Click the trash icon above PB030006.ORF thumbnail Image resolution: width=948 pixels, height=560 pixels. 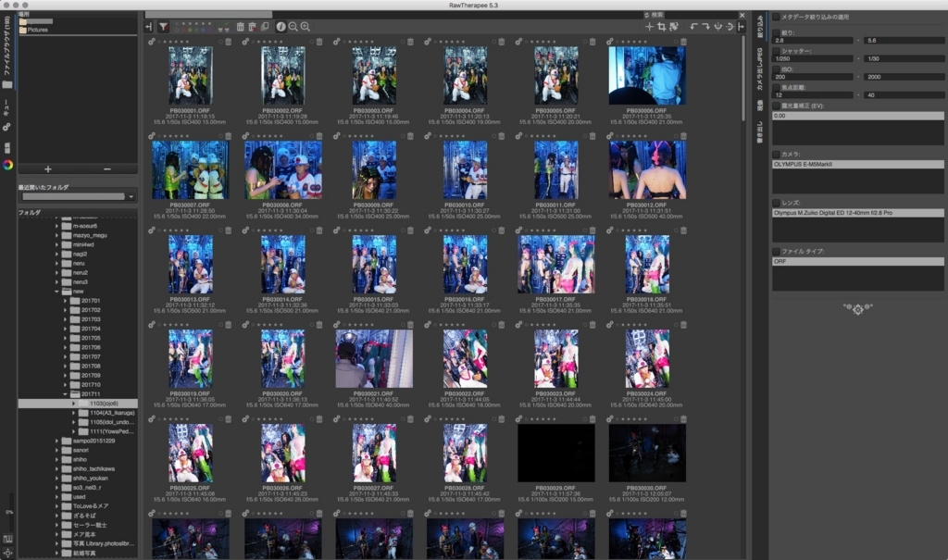click(684, 42)
